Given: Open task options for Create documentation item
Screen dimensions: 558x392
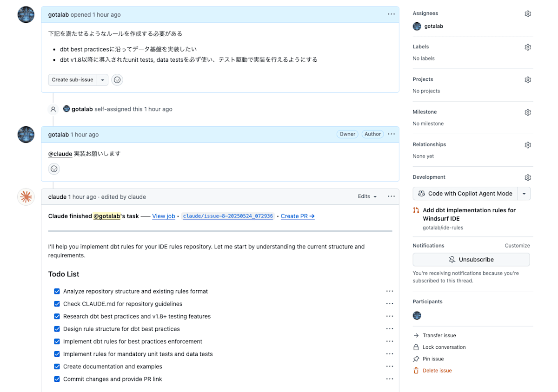Looking at the screenshot, I should (x=390, y=366).
